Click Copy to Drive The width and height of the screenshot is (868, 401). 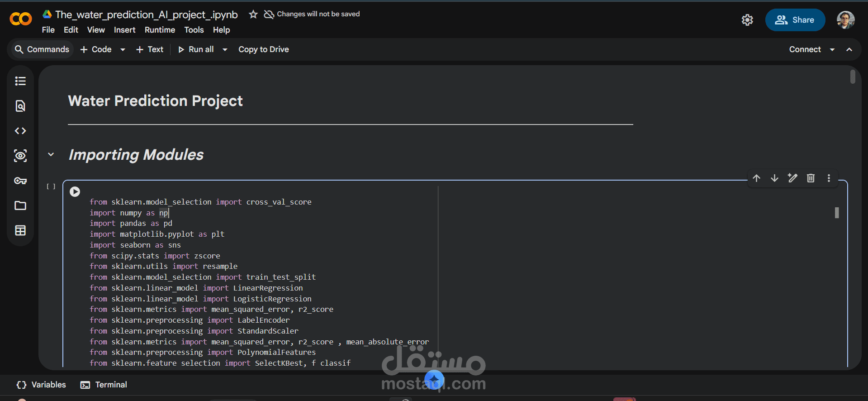point(264,49)
